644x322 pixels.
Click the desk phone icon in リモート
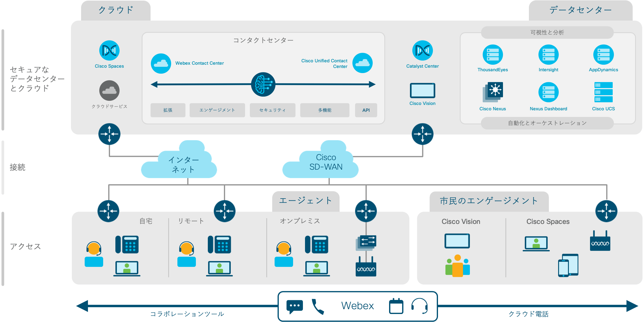219,244
